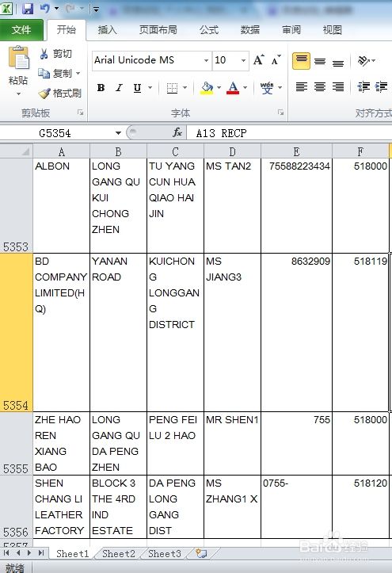392x573 pixels.
Task: Toggle top align button
Action: point(301,61)
